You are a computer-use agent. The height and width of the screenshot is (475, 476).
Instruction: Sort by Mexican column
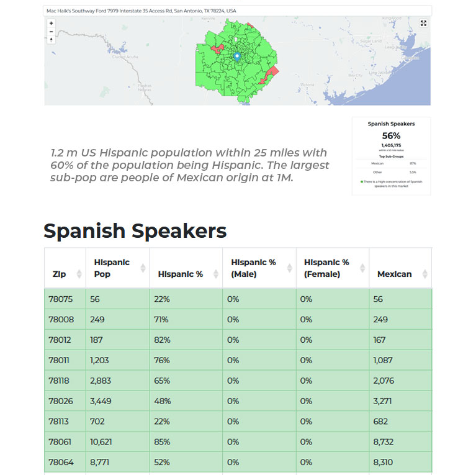424,274
